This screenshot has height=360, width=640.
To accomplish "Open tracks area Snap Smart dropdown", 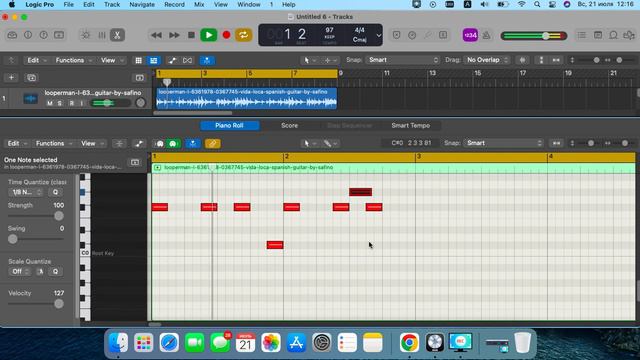I will tap(402, 60).
